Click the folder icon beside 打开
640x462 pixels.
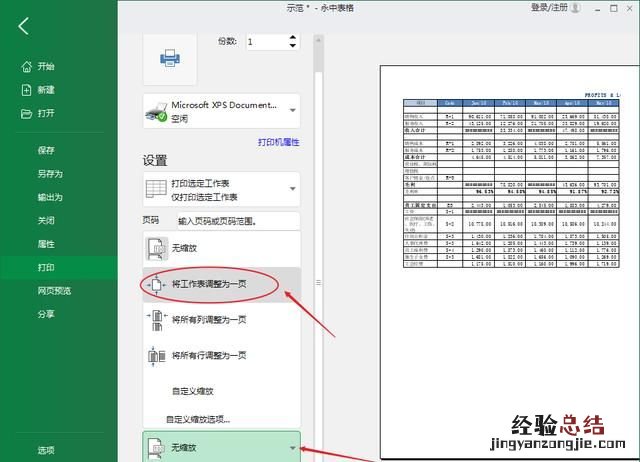[26, 113]
